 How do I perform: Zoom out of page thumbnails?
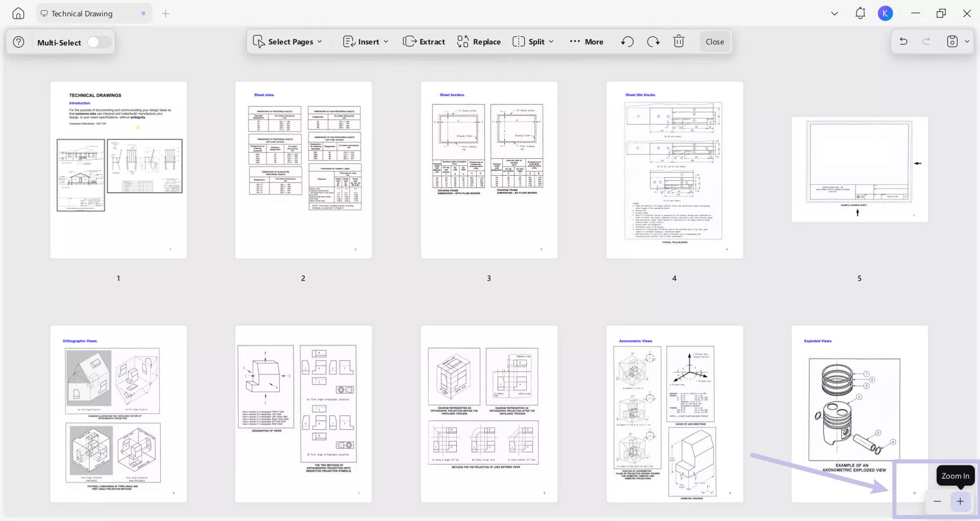coord(937,502)
